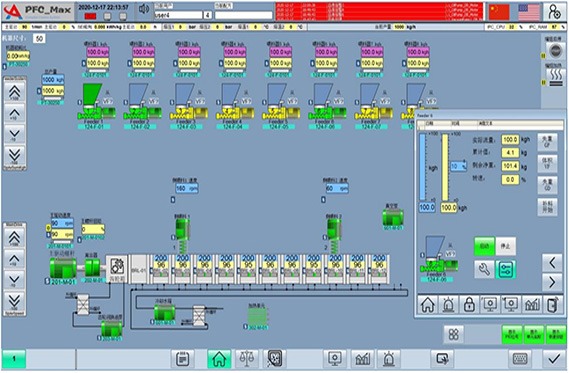Open the trend chart icon in bottom toolbar

point(363,359)
